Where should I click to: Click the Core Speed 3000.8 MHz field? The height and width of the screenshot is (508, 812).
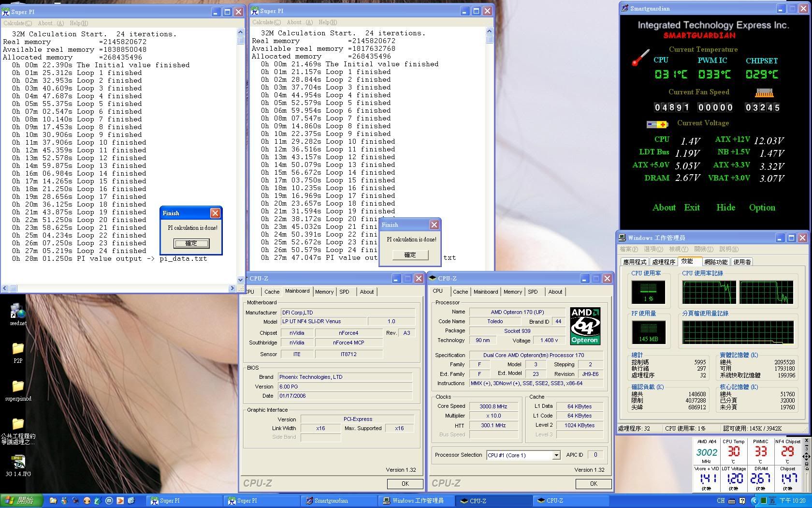(493, 406)
